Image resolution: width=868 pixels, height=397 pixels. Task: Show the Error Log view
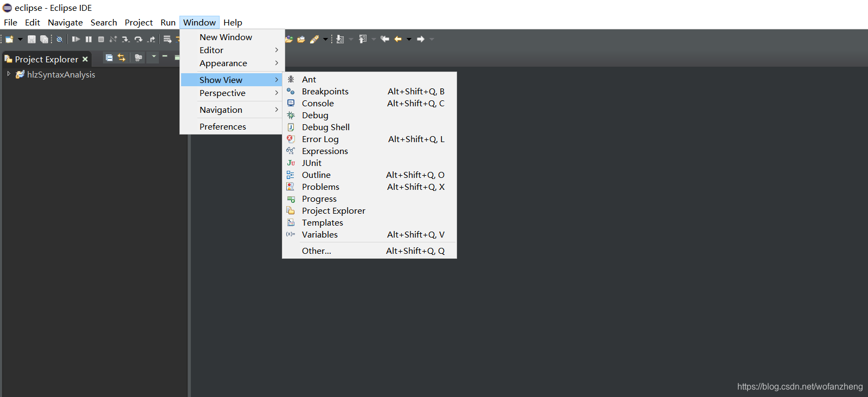pyautogui.click(x=369, y=139)
